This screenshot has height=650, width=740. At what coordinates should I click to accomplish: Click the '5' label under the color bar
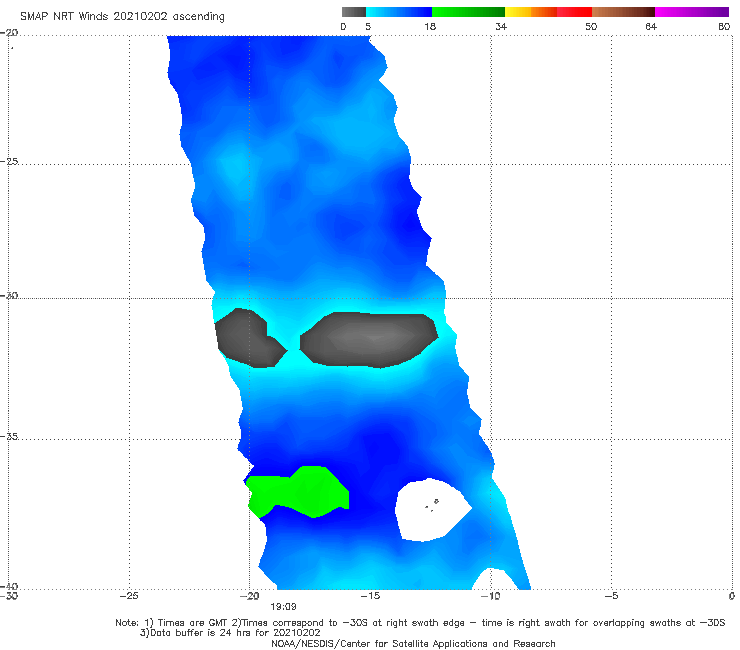tap(368, 27)
